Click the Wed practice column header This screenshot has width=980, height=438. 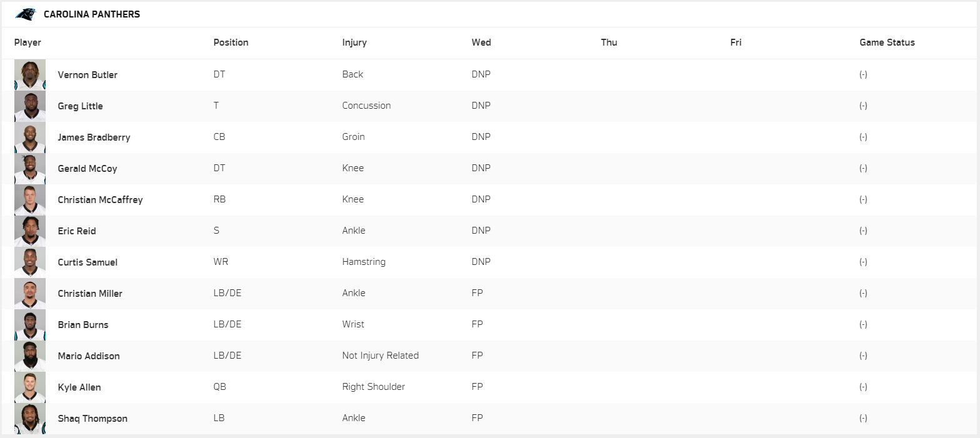click(481, 42)
